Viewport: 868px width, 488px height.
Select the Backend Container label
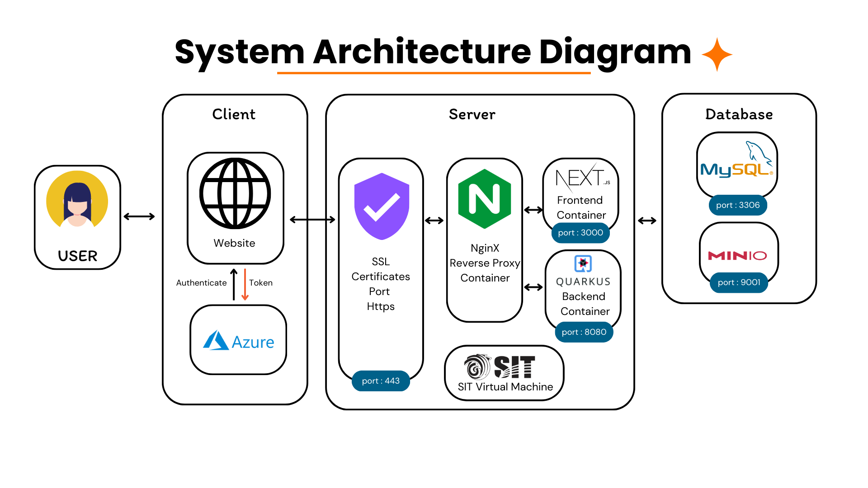pos(585,304)
